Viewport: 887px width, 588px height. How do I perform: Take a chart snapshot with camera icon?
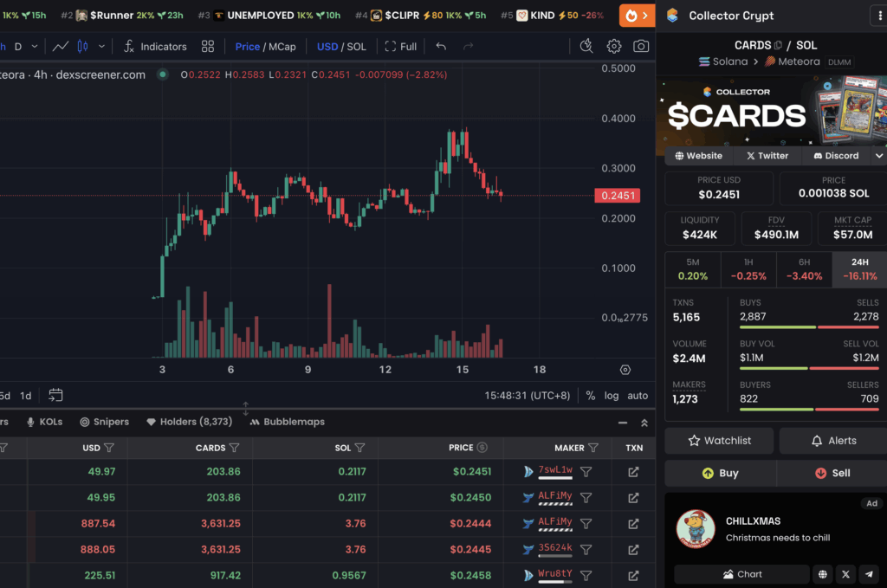(x=641, y=46)
